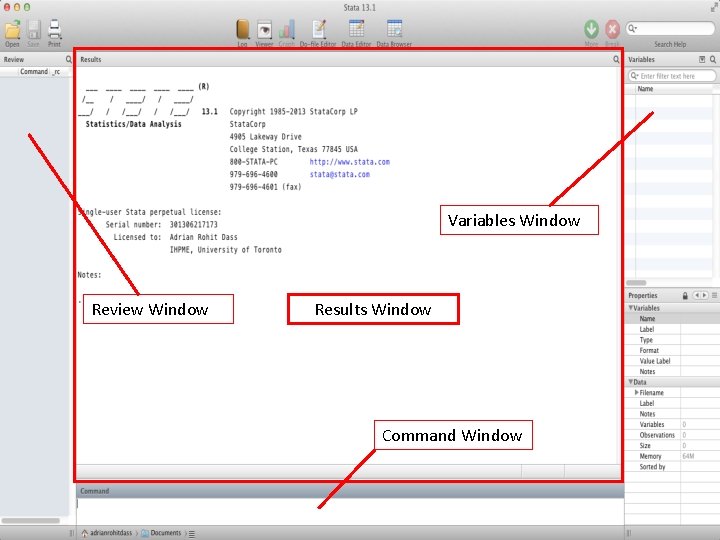
Task: Click the home adrianrohitdass path item
Action: click(x=107, y=533)
